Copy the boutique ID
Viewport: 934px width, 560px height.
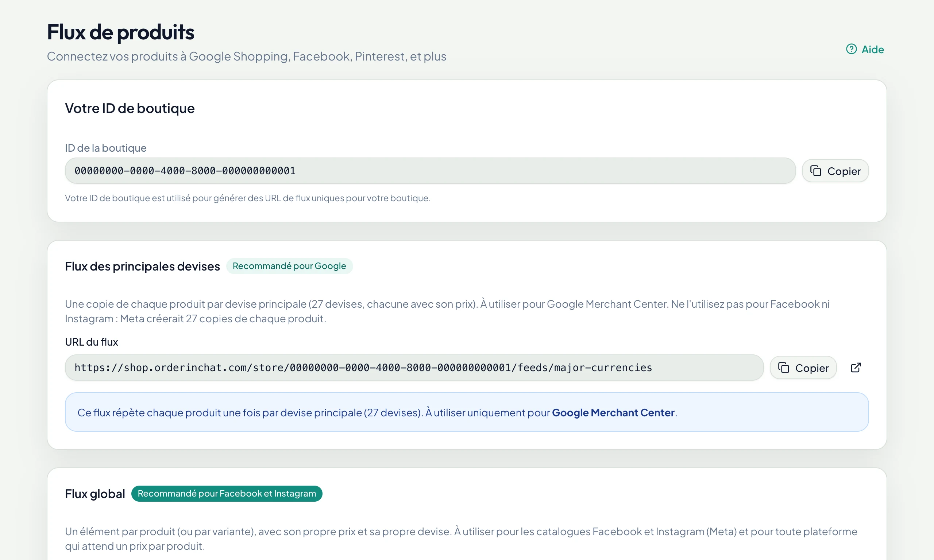835,171
